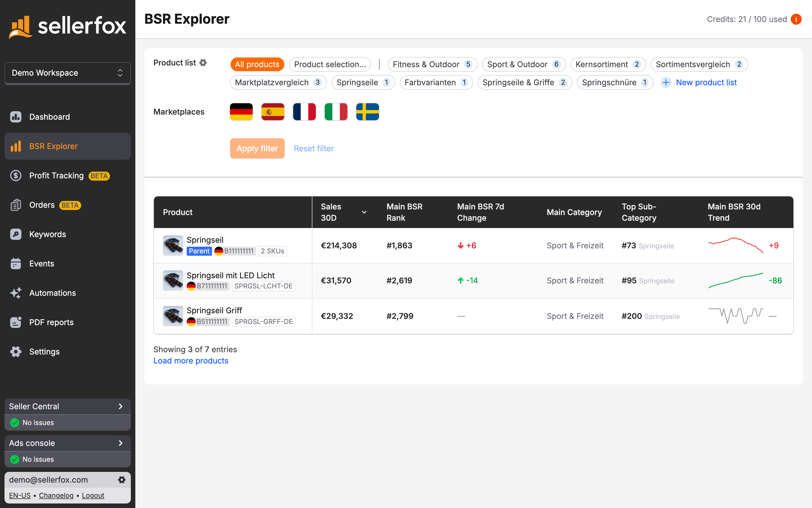Click the Logout link
Image resolution: width=812 pixels, height=508 pixels.
pos(93,495)
